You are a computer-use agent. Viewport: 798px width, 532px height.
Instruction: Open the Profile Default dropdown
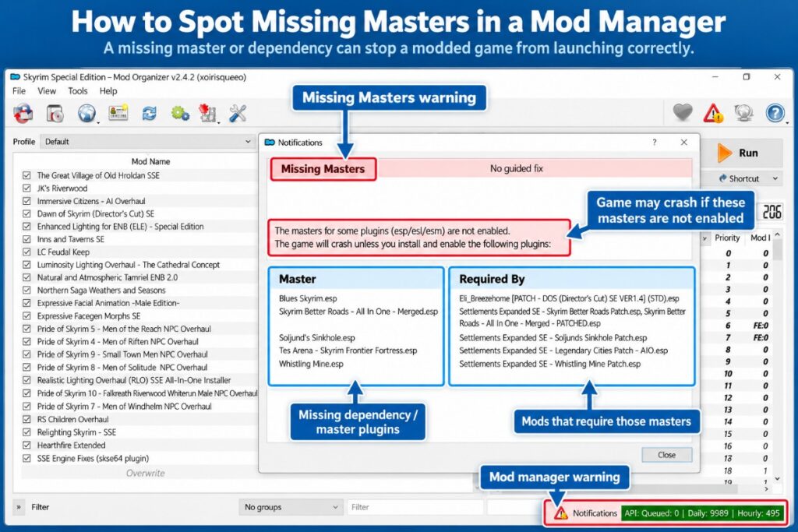click(147, 142)
